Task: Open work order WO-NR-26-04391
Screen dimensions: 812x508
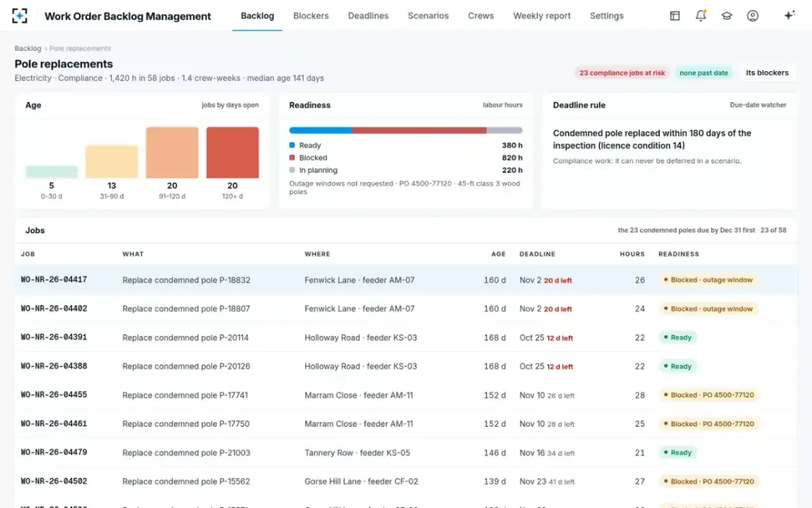Action: [53, 337]
